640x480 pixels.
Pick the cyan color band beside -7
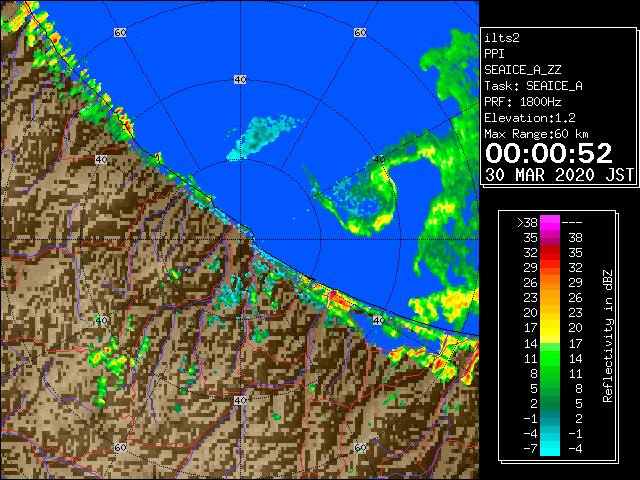550,448
